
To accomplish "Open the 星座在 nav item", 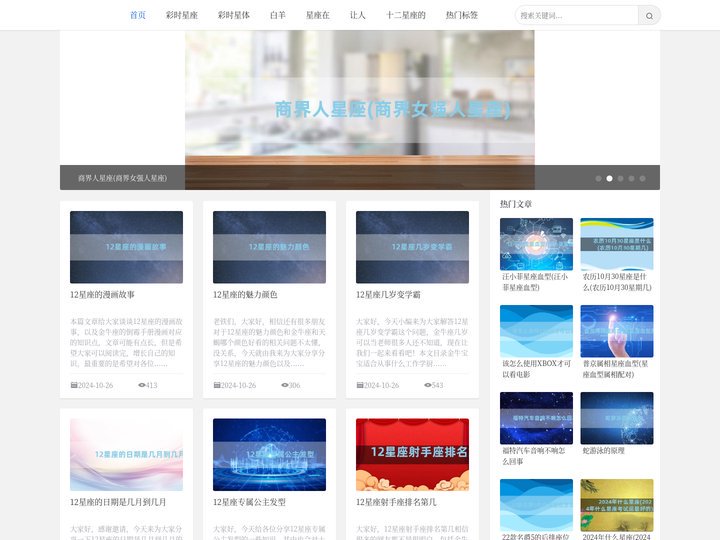I will coord(318,15).
